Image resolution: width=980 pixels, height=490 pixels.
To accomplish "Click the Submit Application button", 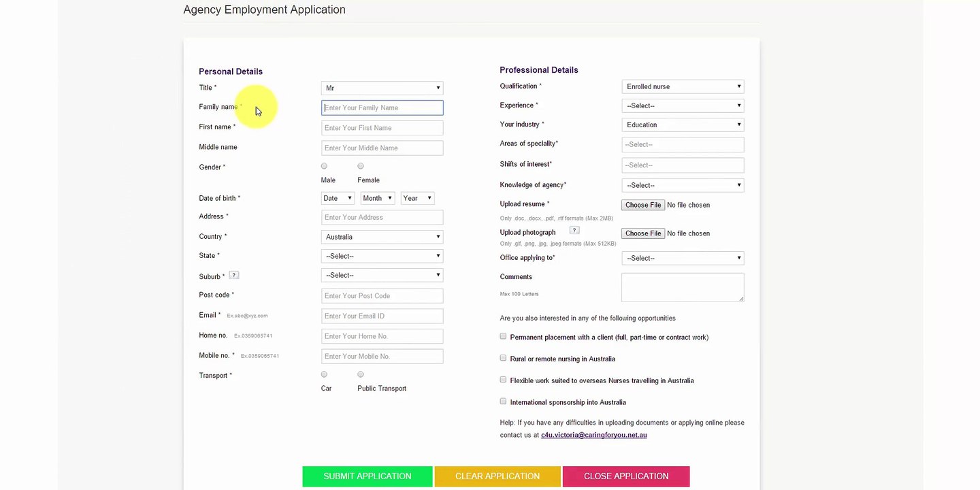I will point(367,476).
